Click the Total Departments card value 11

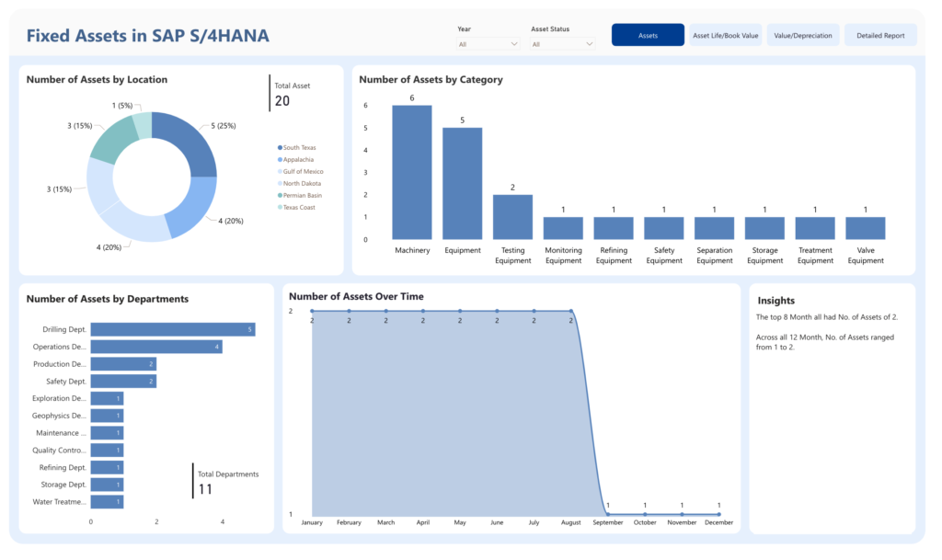[x=205, y=489]
